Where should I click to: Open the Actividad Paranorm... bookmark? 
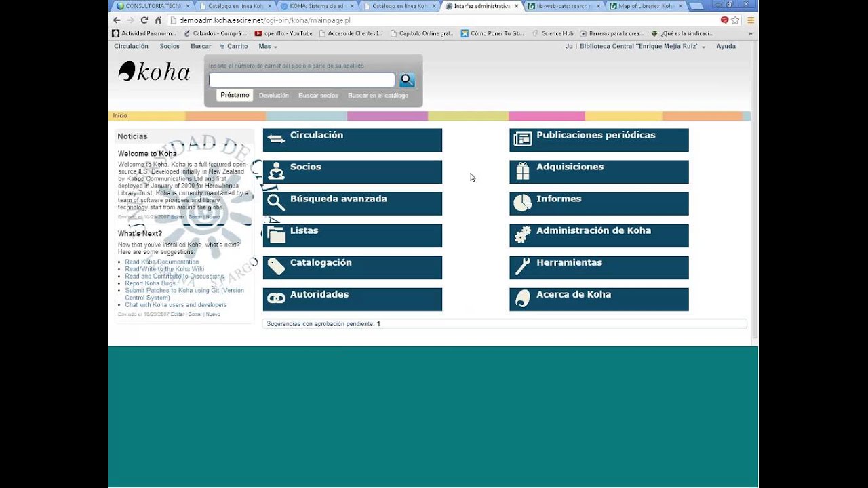click(x=144, y=33)
